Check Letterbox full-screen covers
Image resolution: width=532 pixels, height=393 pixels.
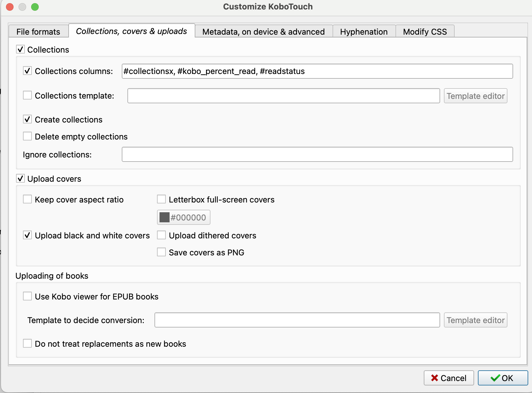coord(161,199)
